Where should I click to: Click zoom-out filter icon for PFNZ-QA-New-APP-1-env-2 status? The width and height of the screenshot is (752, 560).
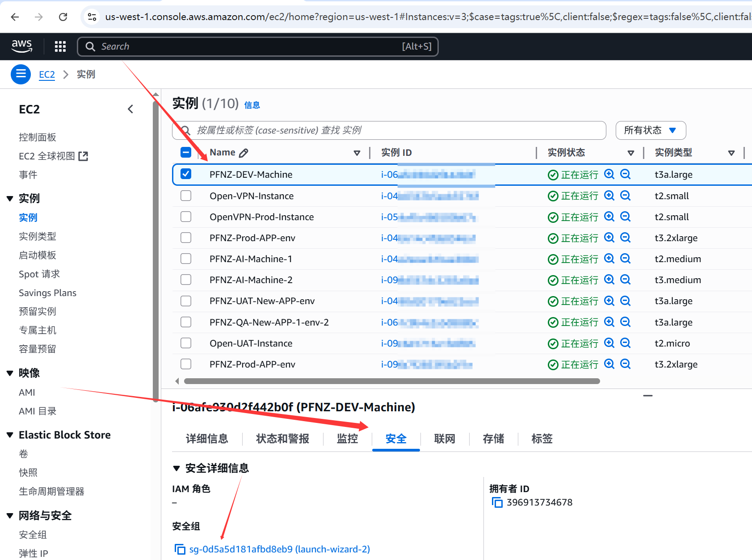[x=626, y=322]
